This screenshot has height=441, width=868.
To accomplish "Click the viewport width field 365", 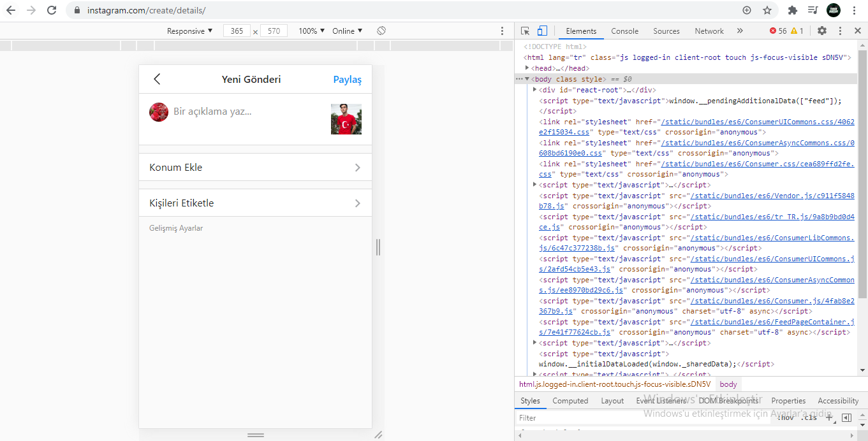I will [x=237, y=31].
